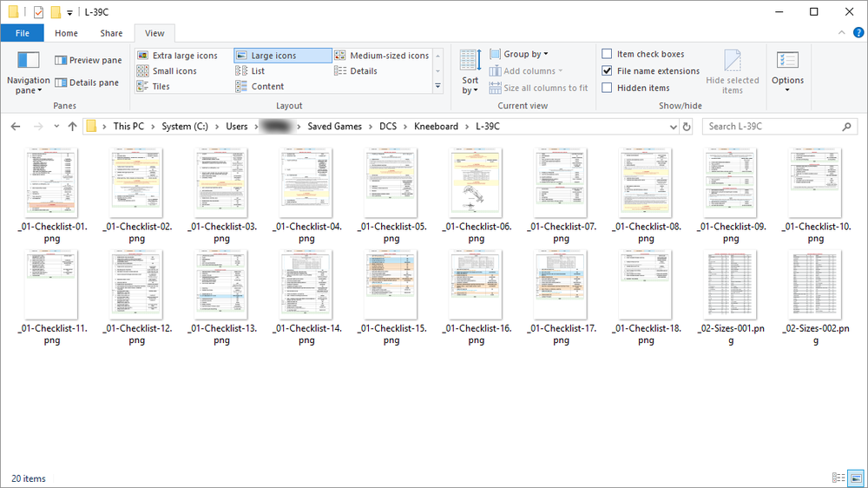868x488 pixels.
Task: Select Details layout in ribbon
Action: point(356,71)
